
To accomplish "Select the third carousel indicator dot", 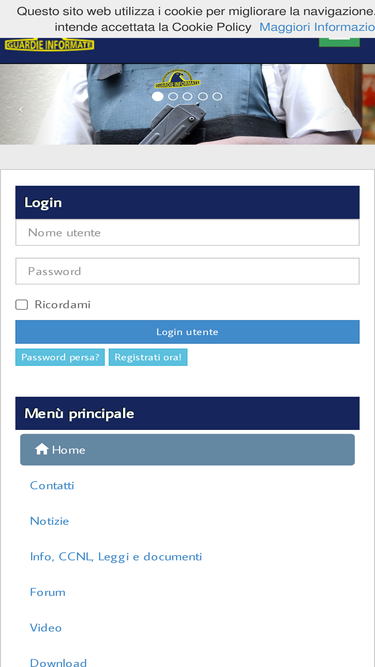I will coord(188,97).
